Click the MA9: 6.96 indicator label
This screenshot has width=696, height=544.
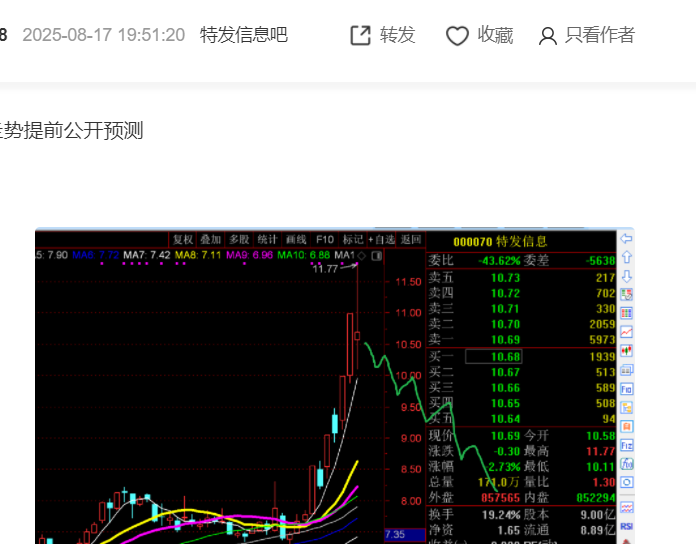pyautogui.click(x=249, y=255)
